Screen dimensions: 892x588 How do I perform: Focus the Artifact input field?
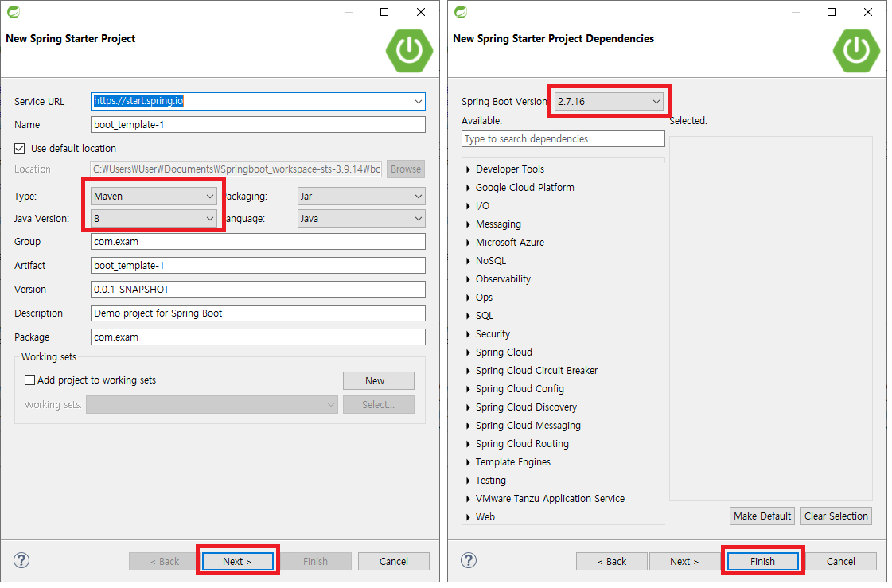[259, 267]
